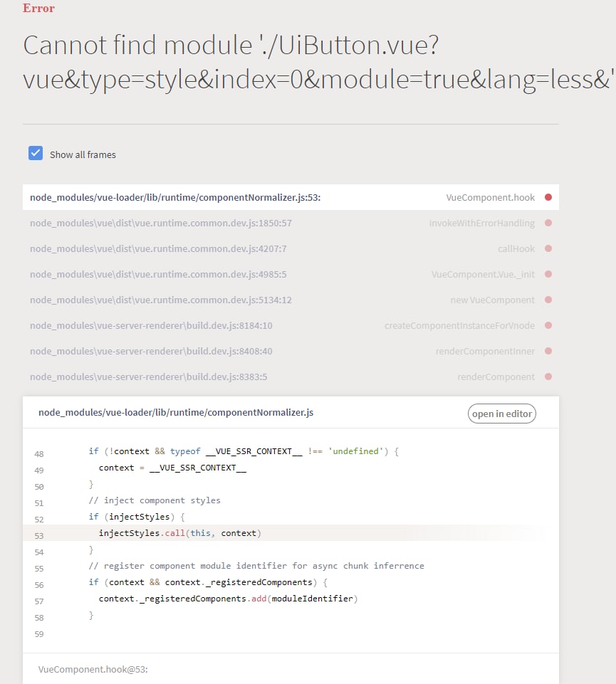Viewport: 616px width, 684px height.
Task: Click the 'Show all frames' label
Action: point(83,155)
